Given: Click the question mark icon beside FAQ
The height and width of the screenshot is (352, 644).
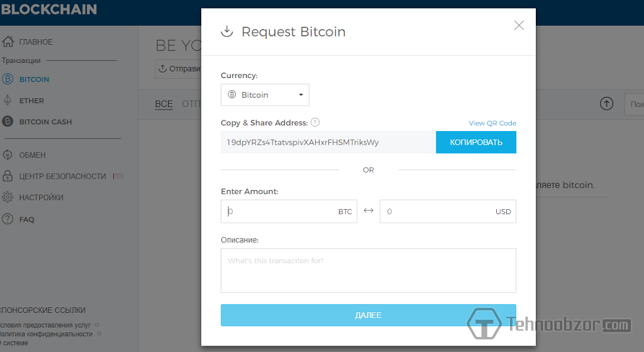Looking at the screenshot, I should pos(8,219).
